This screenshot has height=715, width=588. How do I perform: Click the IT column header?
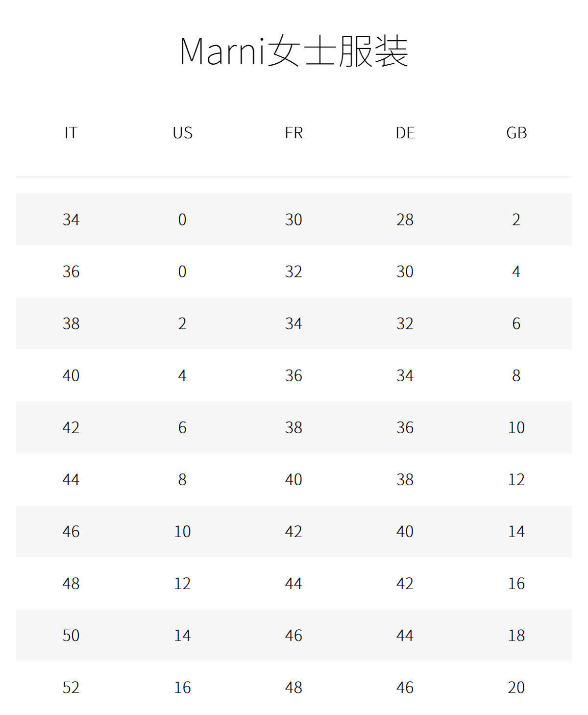[71, 133]
